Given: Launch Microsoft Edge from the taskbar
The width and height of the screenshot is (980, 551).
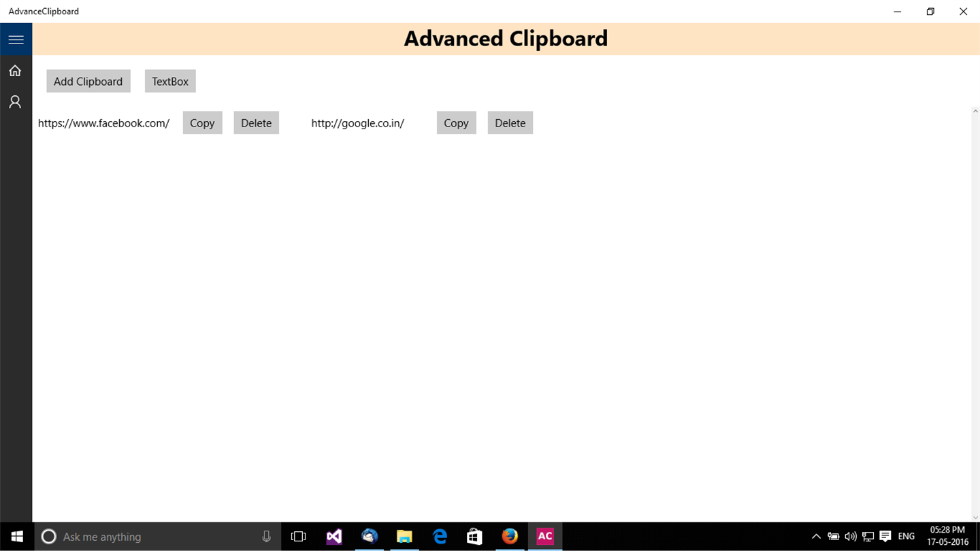Looking at the screenshot, I should 440,537.
